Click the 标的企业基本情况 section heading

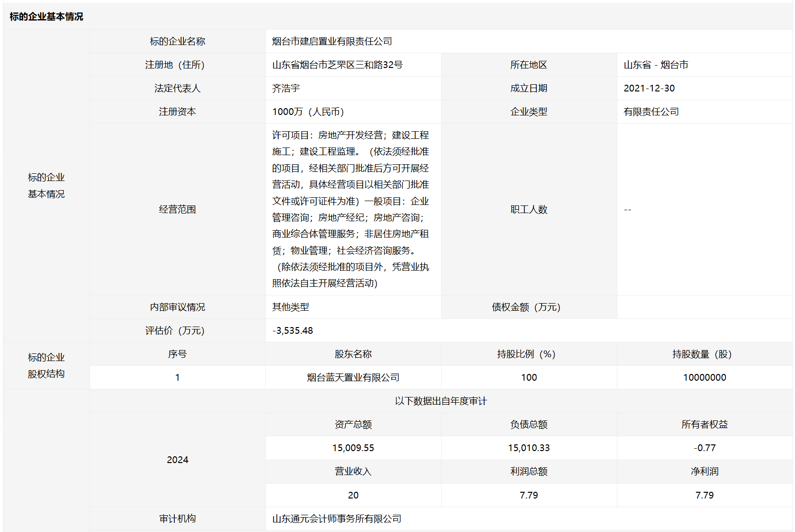(46, 17)
